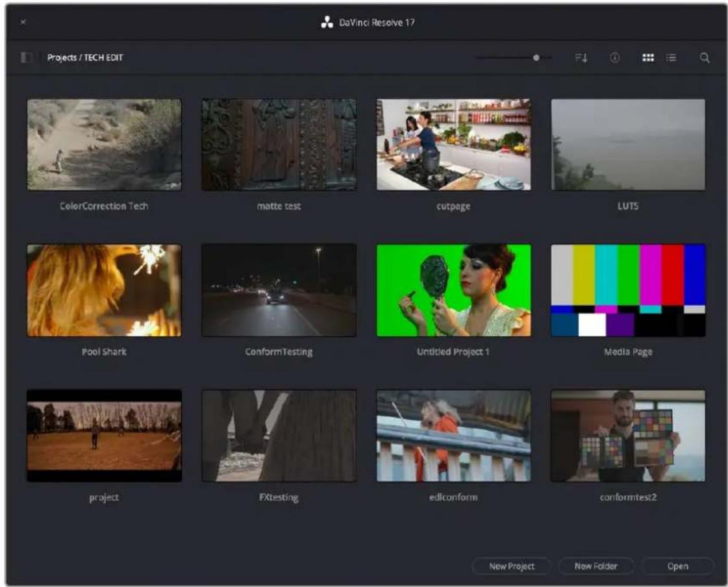728x587 pixels.
Task: Go to Projects in the breadcrumb path
Action: [62, 58]
